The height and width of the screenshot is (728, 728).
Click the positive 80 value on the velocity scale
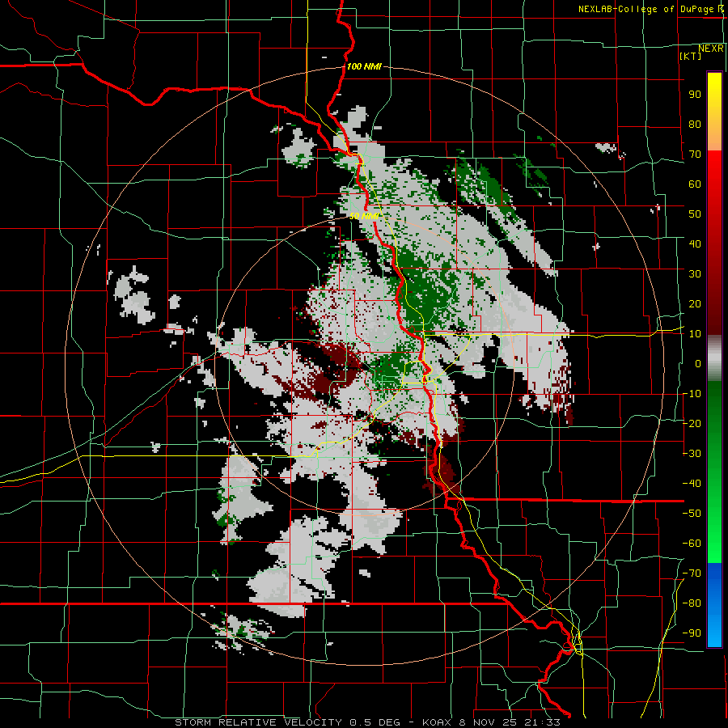[695, 124]
